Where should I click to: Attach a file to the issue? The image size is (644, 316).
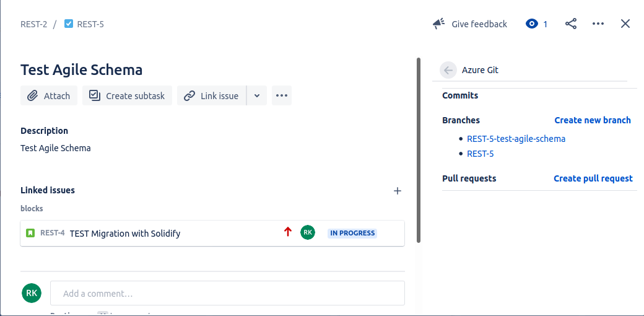[x=49, y=96]
